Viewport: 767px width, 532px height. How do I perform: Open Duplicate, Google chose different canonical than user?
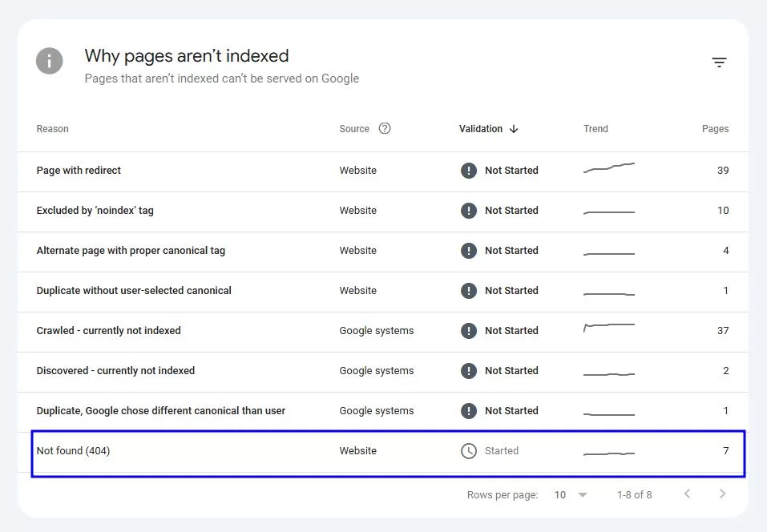(x=160, y=411)
